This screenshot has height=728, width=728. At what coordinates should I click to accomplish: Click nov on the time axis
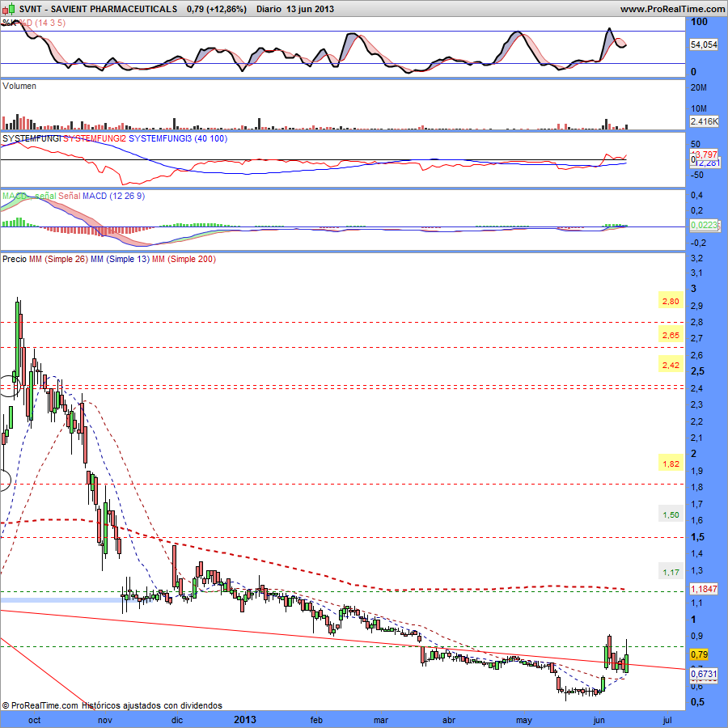[x=105, y=720]
